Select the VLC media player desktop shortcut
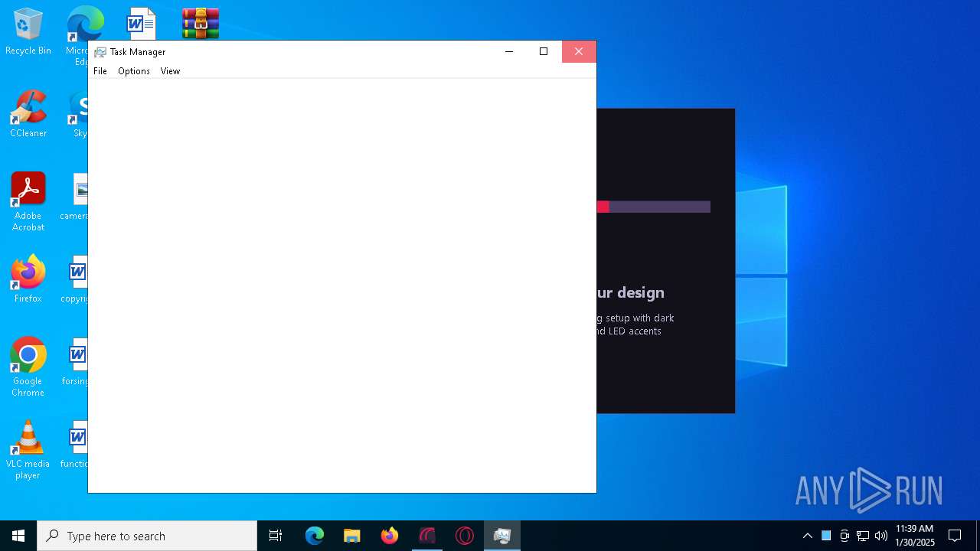The width and height of the screenshot is (980, 551). tap(28, 450)
